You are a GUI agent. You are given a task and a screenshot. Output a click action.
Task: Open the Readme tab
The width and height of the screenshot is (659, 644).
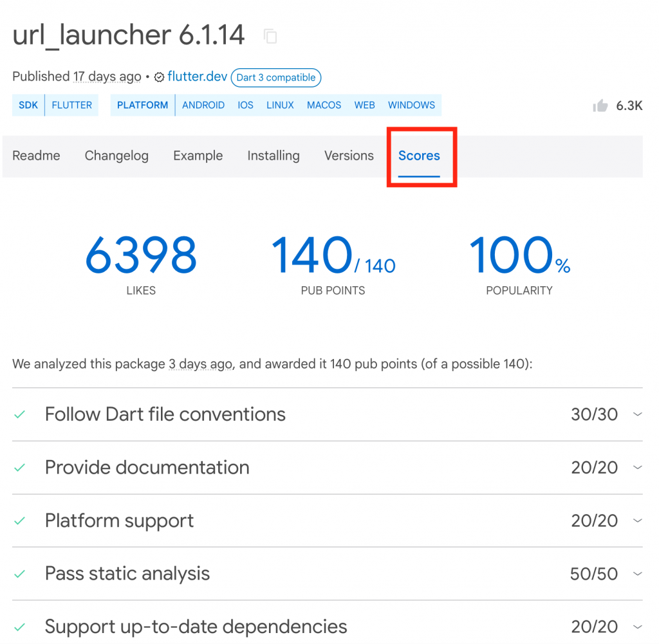click(x=36, y=156)
